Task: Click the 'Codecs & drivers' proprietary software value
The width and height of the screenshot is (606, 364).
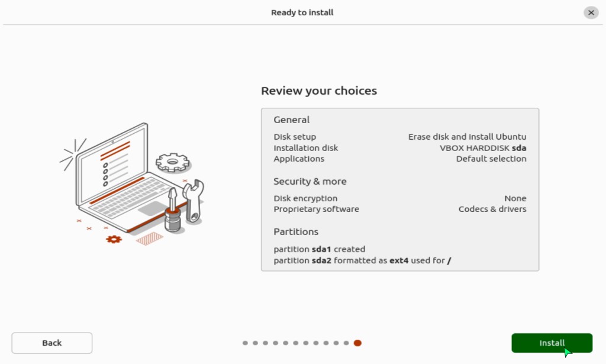Action: point(492,209)
